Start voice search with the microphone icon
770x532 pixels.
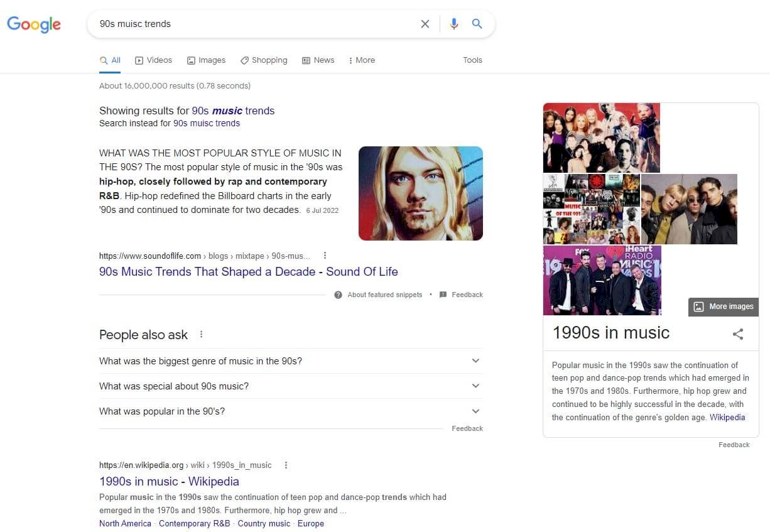[454, 24]
